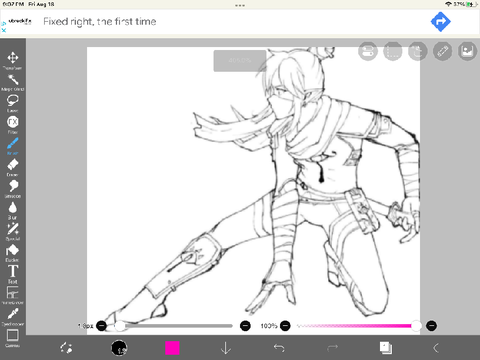Select the Transform tool
The height and width of the screenshot is (360, 480).
click(x=13, y=60)
